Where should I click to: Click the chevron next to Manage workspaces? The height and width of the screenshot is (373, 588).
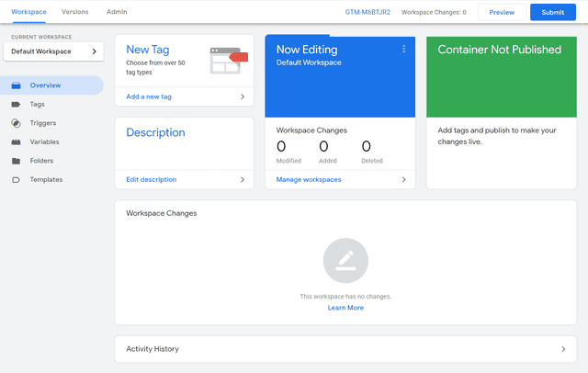[404, 179]
